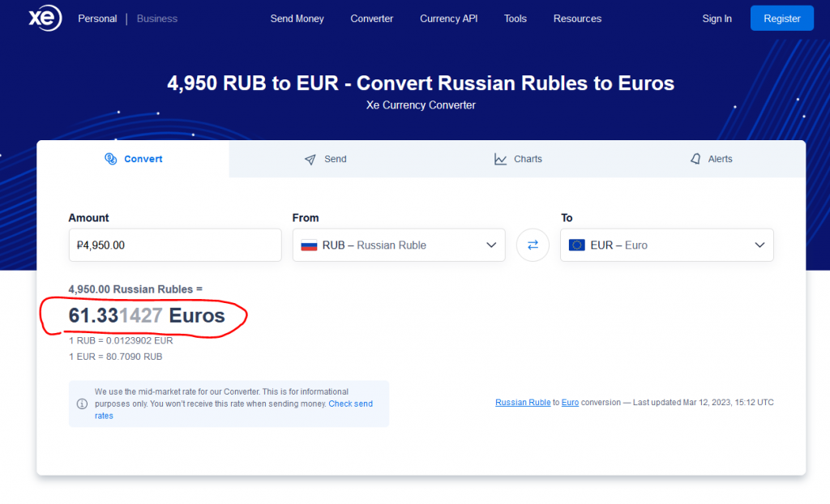
Task: Open the Resources navigation menu
Action: tap(577, 19)
